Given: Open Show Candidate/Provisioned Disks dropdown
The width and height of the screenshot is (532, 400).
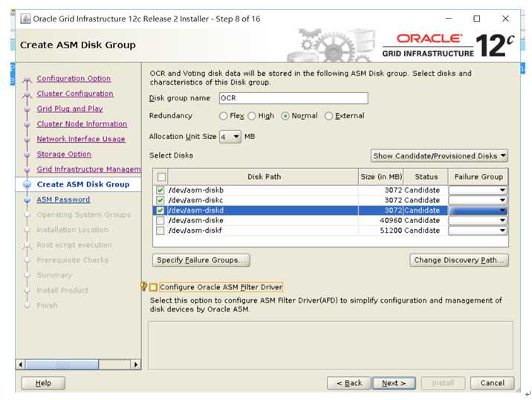Looking at the screenshot, I should 439,156.
